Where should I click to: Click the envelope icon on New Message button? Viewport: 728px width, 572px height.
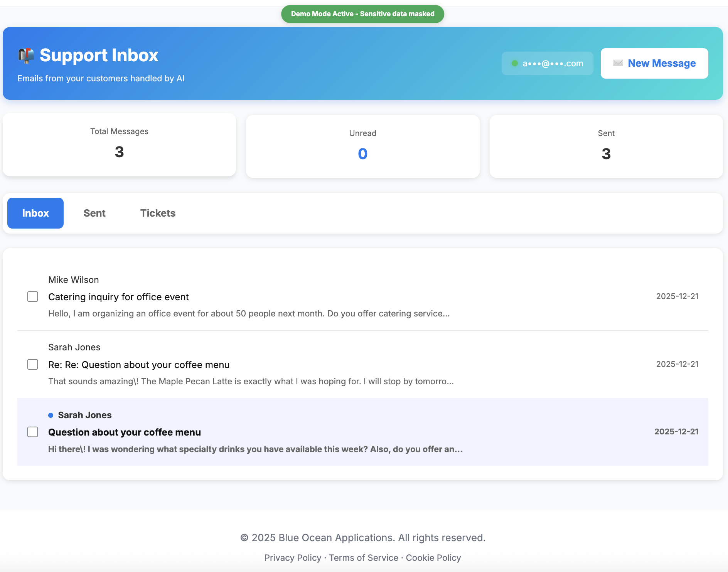(x=617, y=63)
